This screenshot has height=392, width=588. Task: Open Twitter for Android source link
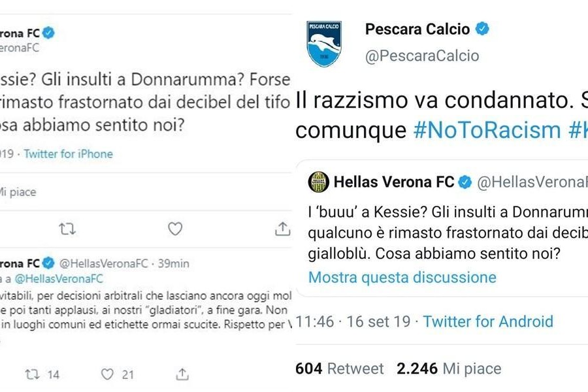pyautogui.click(x=488, y=321)
